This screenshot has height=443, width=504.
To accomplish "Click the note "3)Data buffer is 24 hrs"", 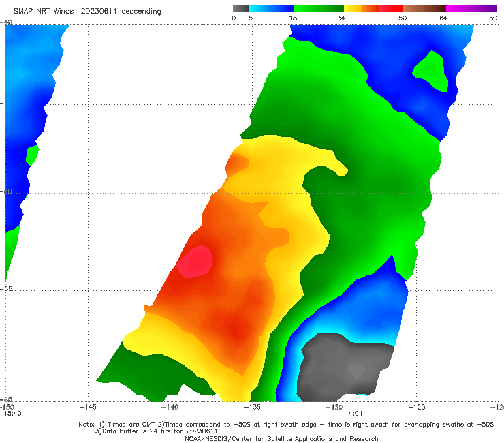I will click(x=157, y=431).
